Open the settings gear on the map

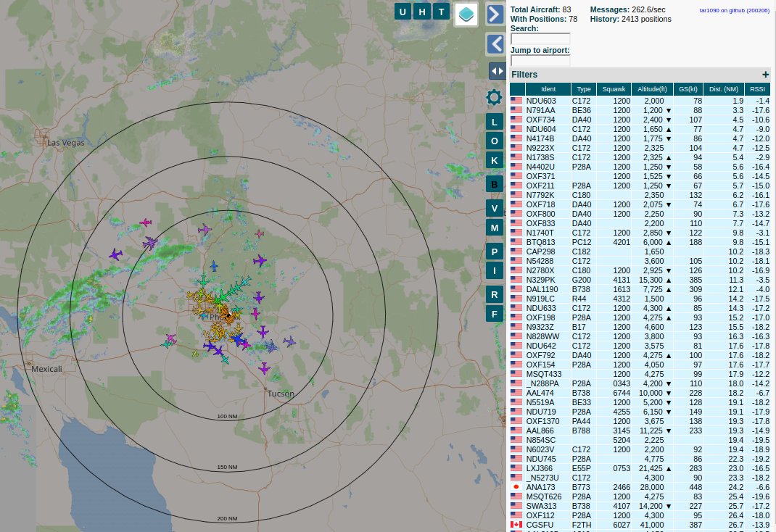pyautogui.click(x=494, y=97)
